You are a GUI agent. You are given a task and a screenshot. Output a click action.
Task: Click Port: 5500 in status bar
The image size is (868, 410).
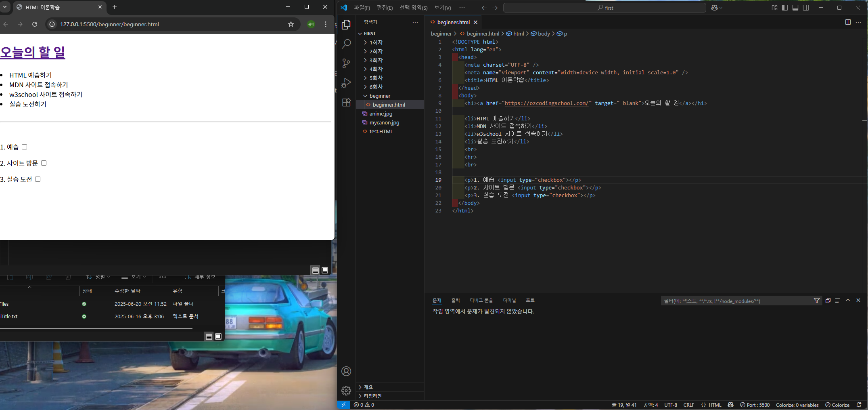(x=755, y=405)
